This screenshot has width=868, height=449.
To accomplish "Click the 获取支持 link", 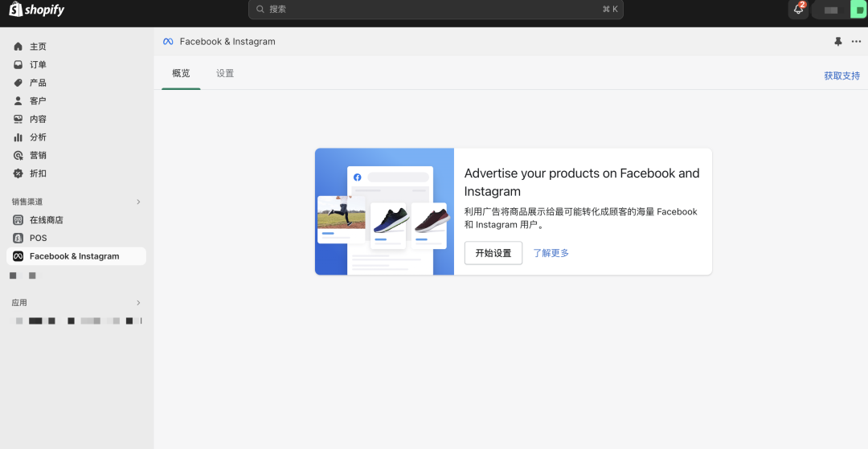I will 842,76.
